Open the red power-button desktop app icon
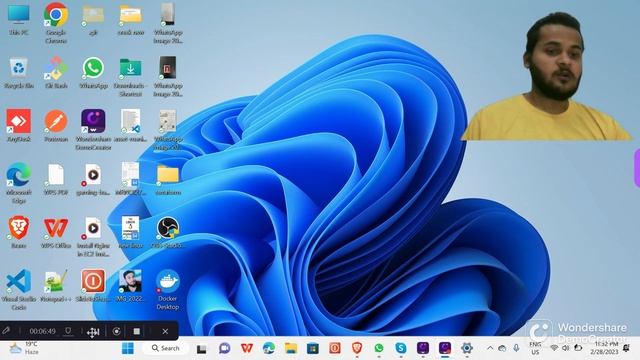Screen dimensions: 640x360 click(93, 285)
